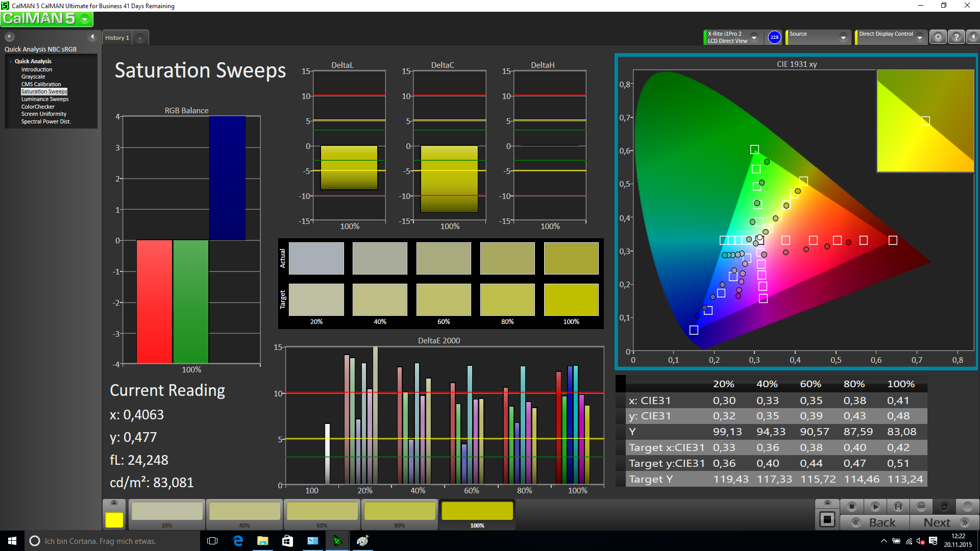Screen dimensions: 980x551
Task: Click the DeltaC chart
Action: pyautogui.click(x=449, y=145)
